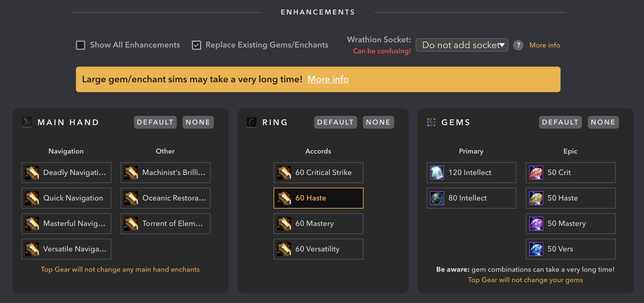This screenshot has height=303, width=644.
Task: Set Ring enchants to None
Action: pyautogui.click(x=378, y=122)
